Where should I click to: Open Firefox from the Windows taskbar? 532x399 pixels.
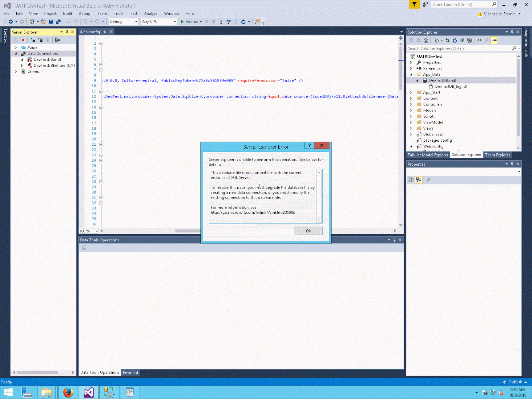click(68, 392)
